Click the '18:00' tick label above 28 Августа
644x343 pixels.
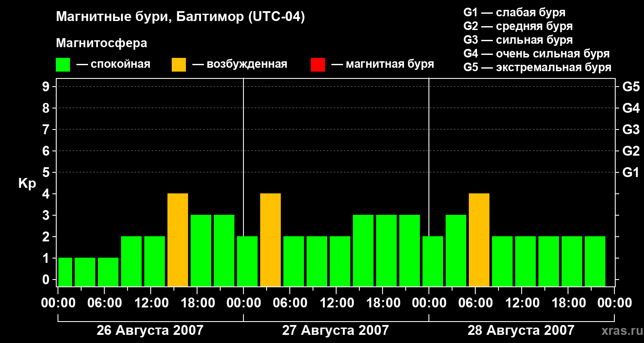pos(568,303)
